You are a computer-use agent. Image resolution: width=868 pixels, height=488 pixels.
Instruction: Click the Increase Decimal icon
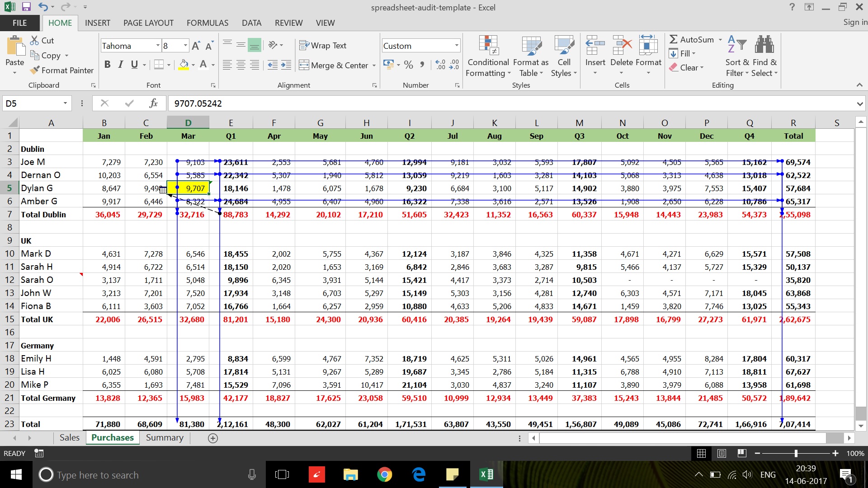pos(440,65)
